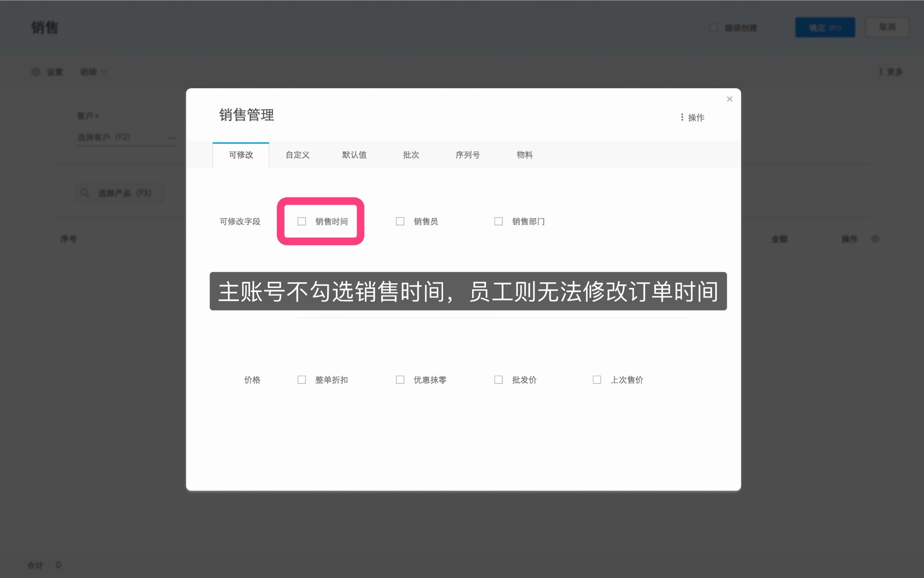Expand the 明细 dropdown
The image size is (924, 578).
[93, 72]
